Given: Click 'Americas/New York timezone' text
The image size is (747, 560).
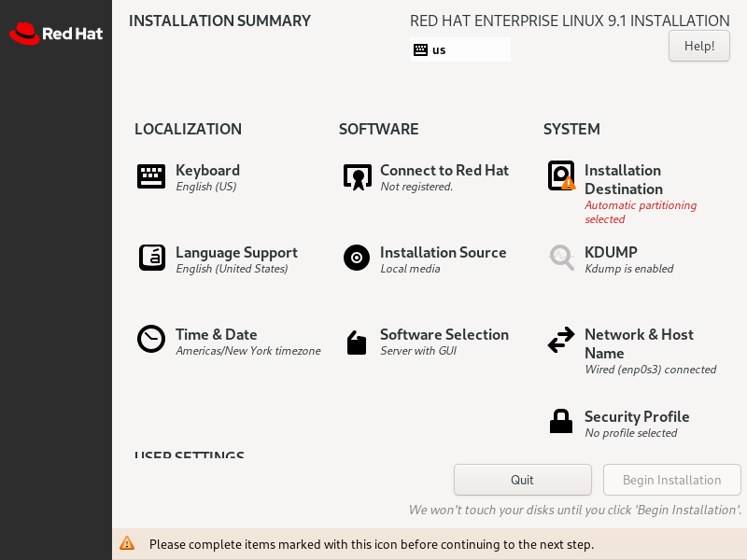Looking at the screenshot, I should [248, 351].
